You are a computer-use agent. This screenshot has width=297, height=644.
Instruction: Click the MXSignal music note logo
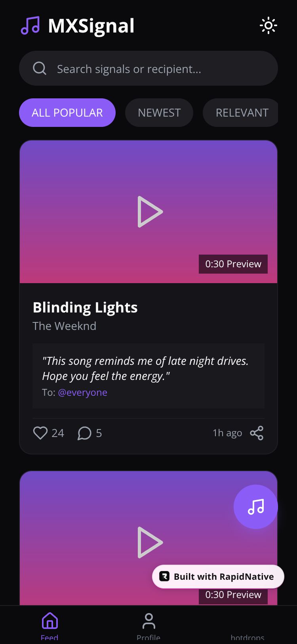[x=30, y=26]
